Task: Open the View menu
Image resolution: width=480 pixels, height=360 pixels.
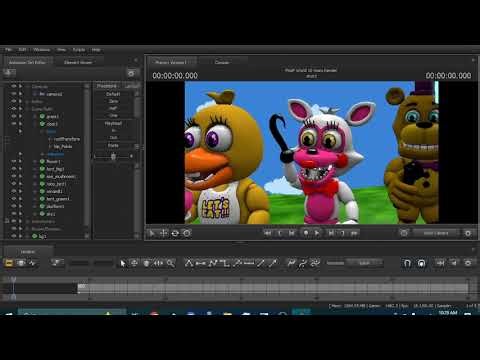Action: click(x=61, y=50)
